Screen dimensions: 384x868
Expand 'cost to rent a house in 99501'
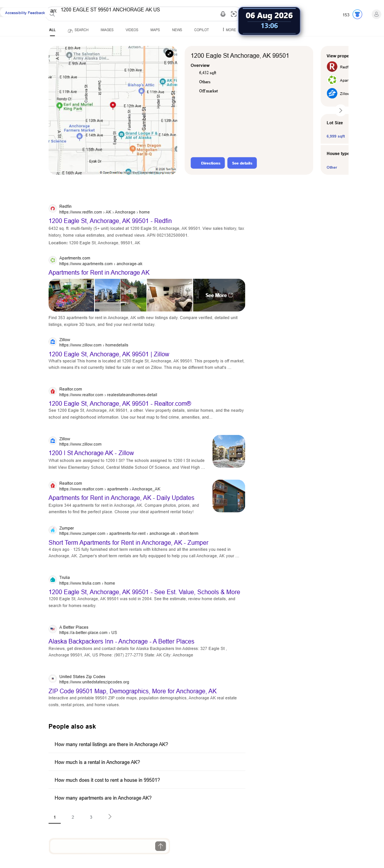[x=147, y=780]
